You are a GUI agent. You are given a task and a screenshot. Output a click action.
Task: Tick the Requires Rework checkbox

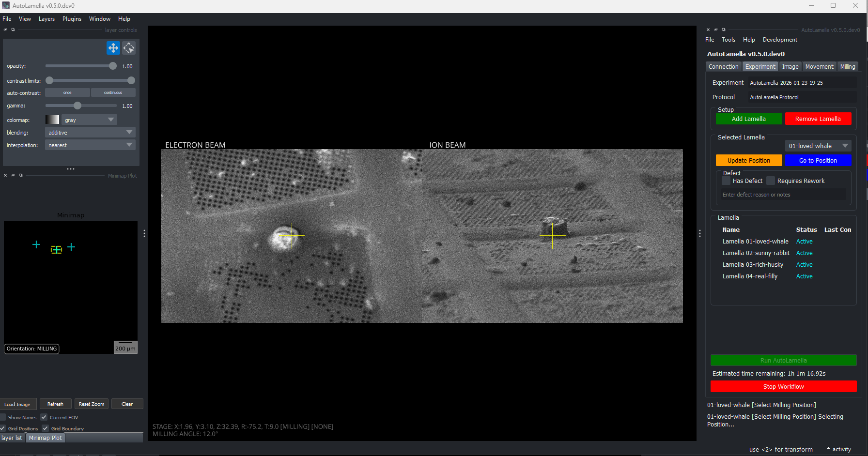(771, 181)
